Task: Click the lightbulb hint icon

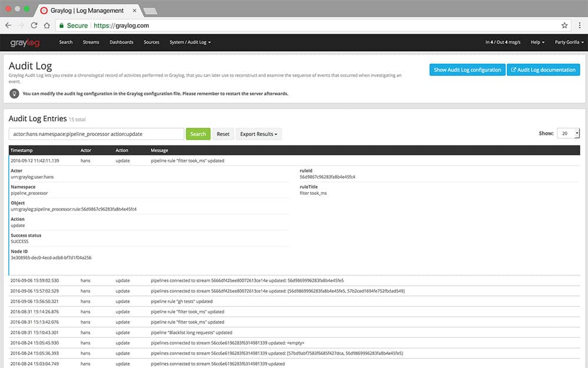Action: [14, 94]
